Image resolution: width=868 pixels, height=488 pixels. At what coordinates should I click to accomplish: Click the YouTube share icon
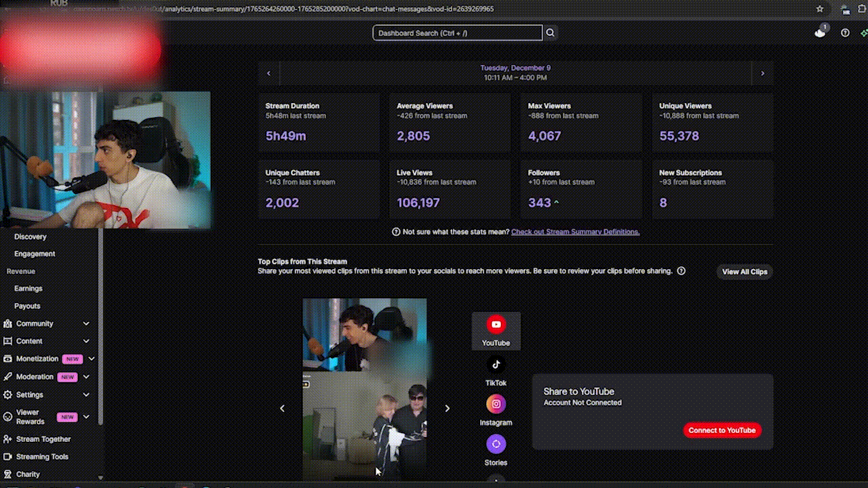point(496,325)
